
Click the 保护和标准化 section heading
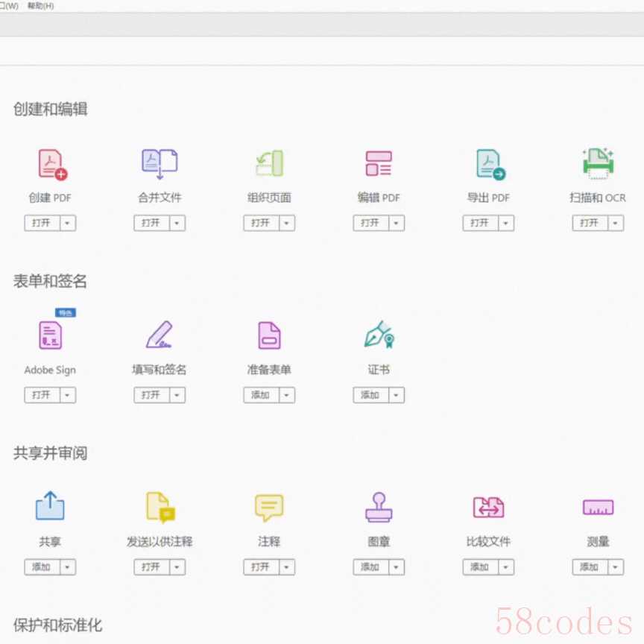(x=57, y=625)
